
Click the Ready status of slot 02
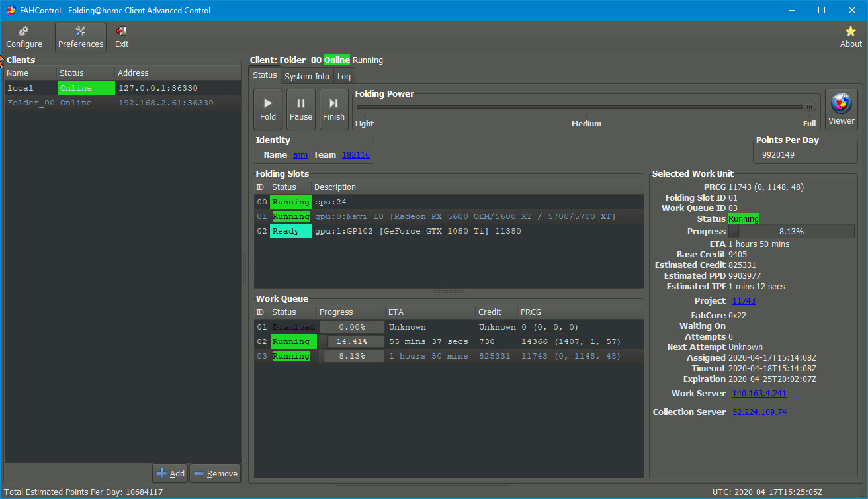tap(290, 231)
